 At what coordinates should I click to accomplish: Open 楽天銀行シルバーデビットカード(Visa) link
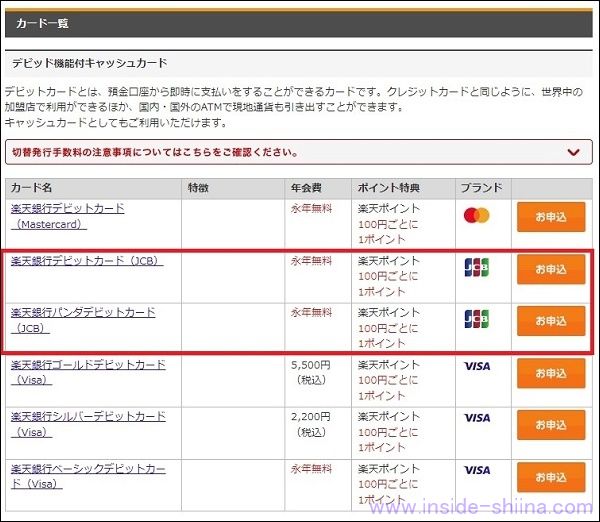click(88, 424)
